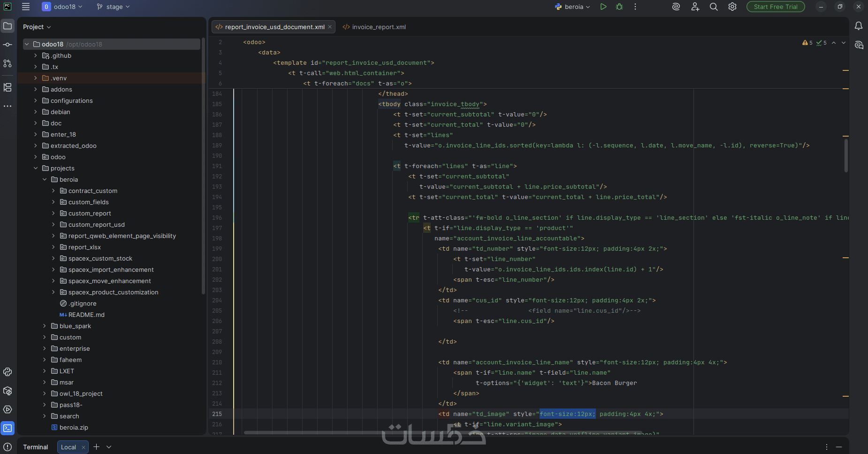868x454 pixels.
Task: Toggle the Terminal tool window
Action: pos(8,428)
